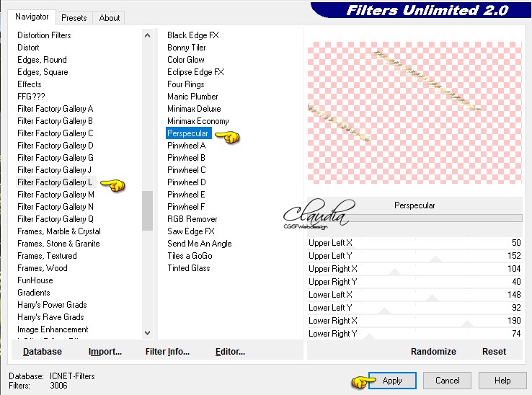Select Edges, Square category
532x395 pixels.
[x=43, y=72]
